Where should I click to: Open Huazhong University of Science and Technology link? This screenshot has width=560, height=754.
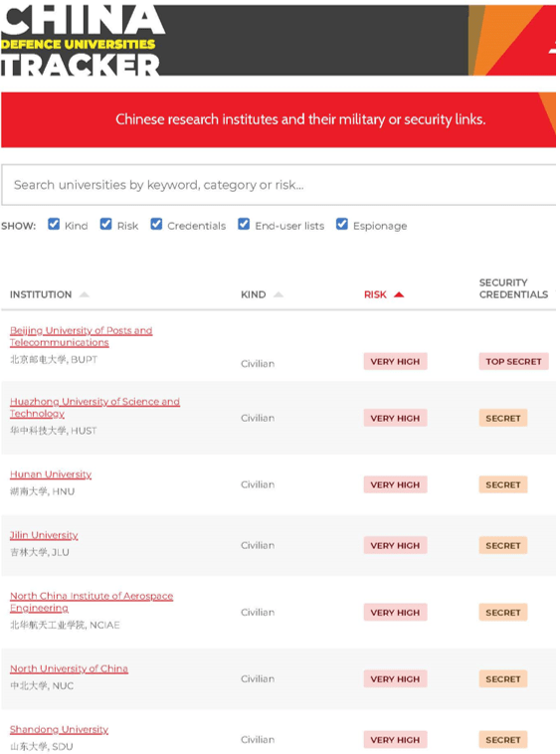[94, 407]
